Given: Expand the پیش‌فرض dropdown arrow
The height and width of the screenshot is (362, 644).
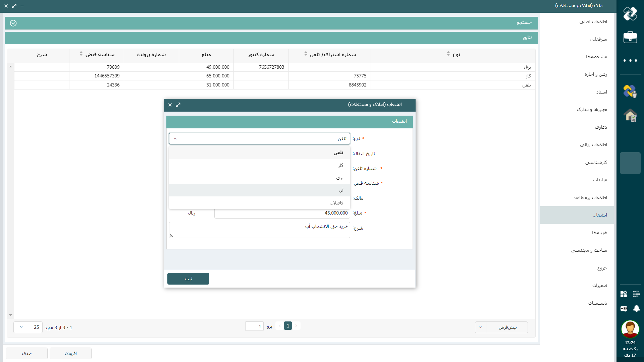Looking at the screenshot, I should coord(480,327).
